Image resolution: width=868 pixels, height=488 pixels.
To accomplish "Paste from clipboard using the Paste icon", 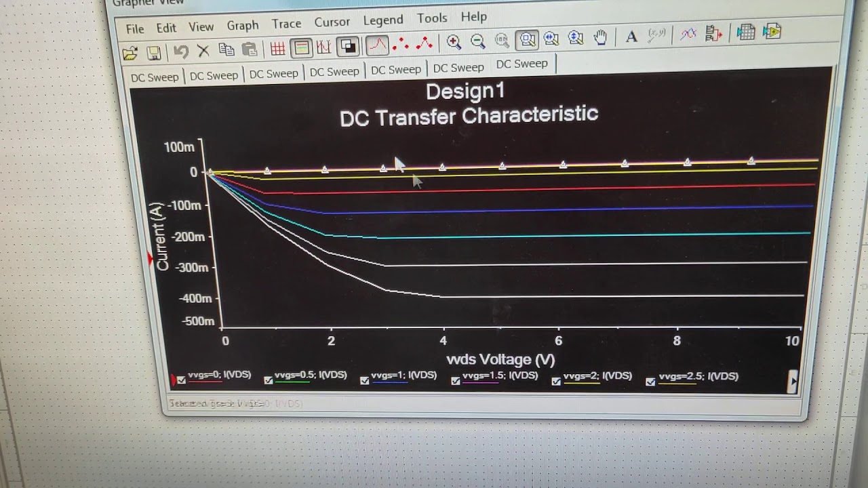I will 250,49.
